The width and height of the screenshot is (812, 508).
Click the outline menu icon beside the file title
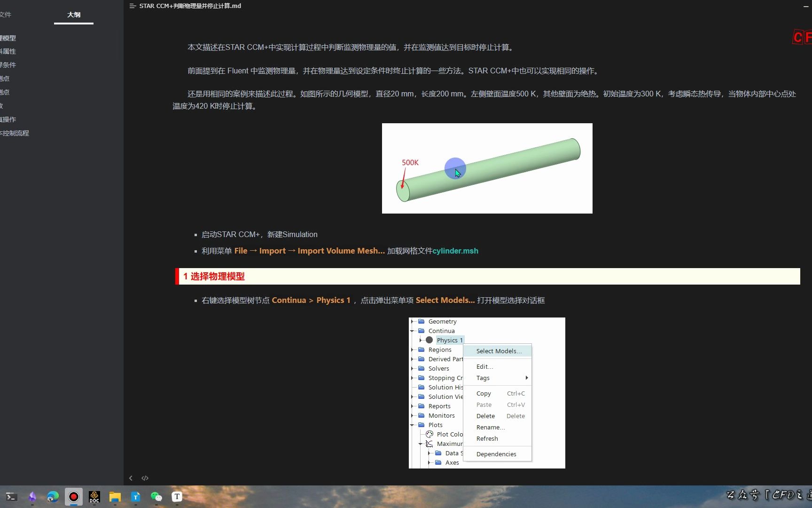pos(133,6)
